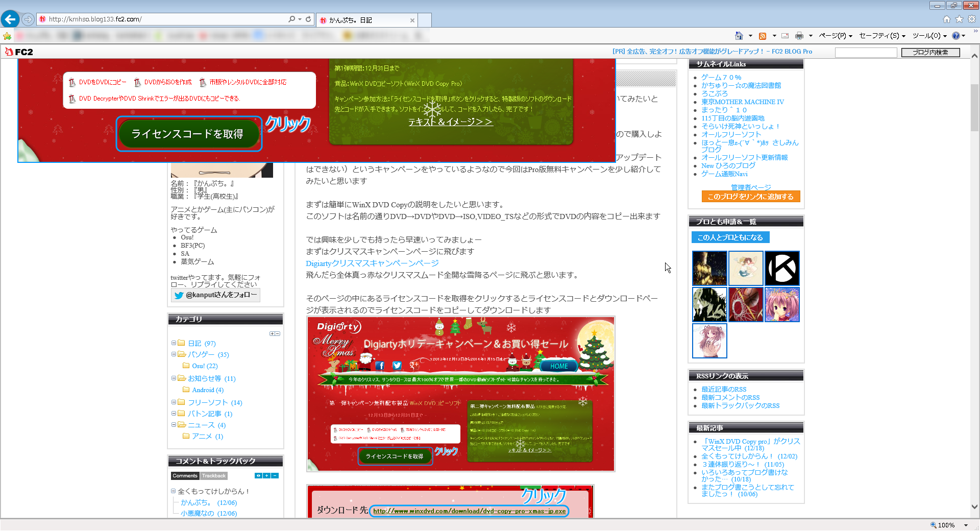This screenshot has height=531, width=980.
Task: Click the favorites bar star icon
Action: (7, 36)
